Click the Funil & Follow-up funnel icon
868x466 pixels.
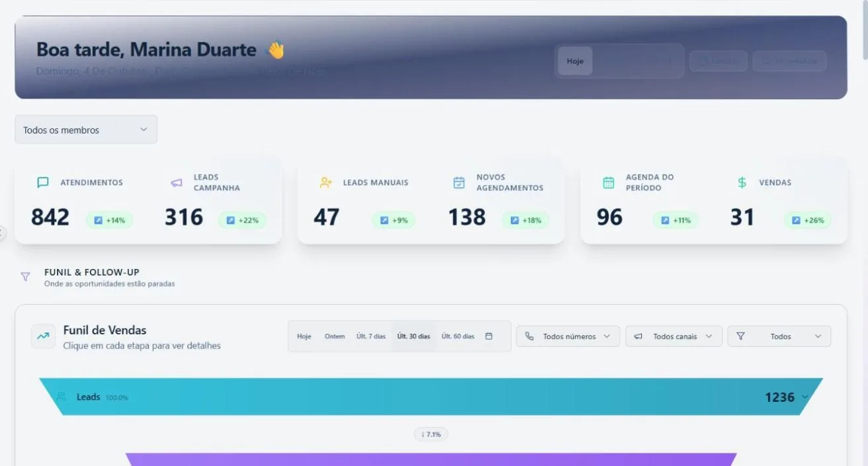click(25, 277)
